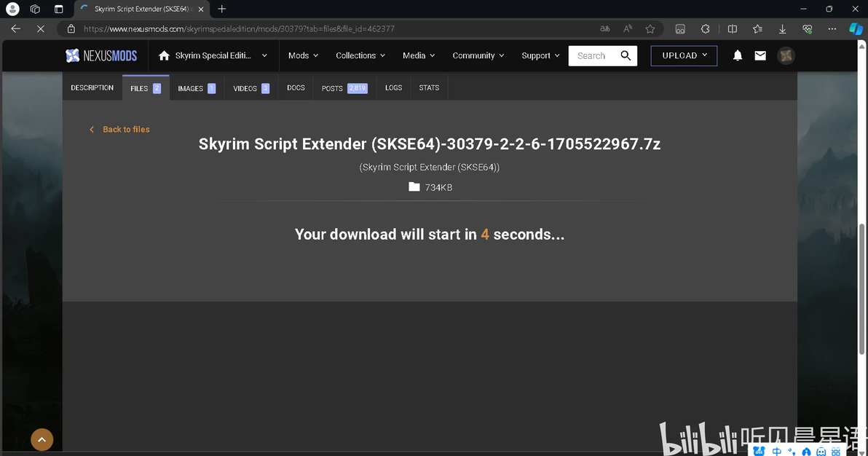Screen dimensions: 868x456
Task: Open notifications bell icon
Action: (x=738, y=55)
